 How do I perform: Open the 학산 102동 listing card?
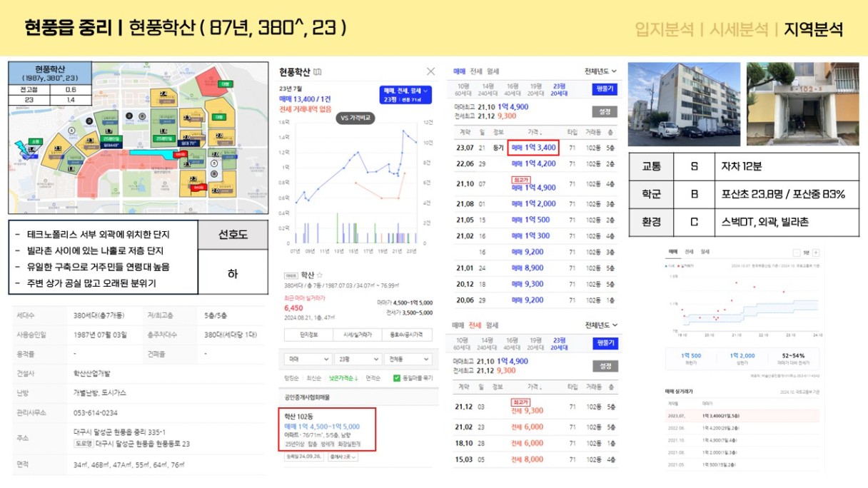pyautogui.click(x=327, y=429)
